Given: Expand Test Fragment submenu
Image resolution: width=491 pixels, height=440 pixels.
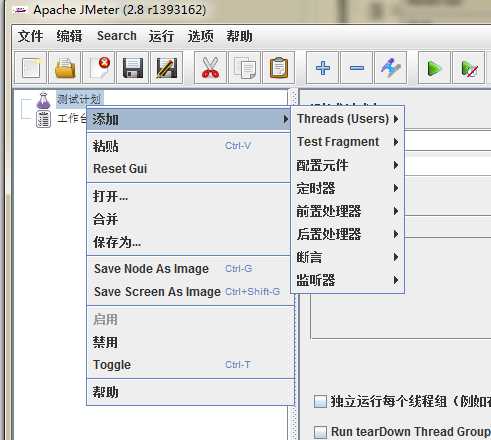Looking at the screenshot, I should (348, 142).
